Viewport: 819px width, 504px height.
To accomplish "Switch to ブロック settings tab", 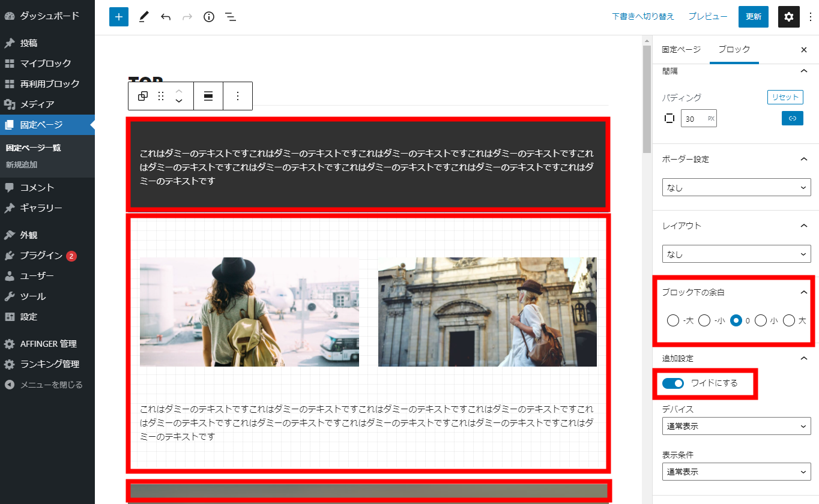I will pyautogui.click(x=734, y=50).
